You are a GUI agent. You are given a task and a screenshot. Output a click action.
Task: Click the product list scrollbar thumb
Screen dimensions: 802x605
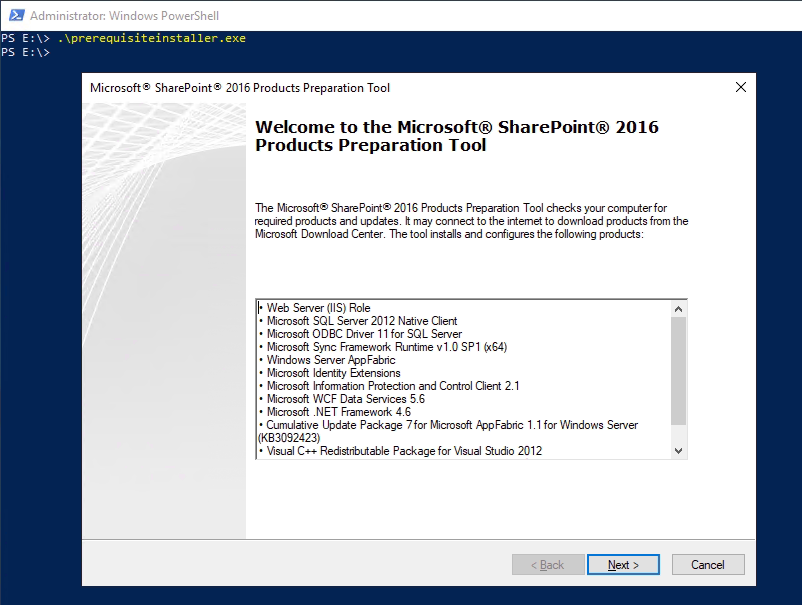[678, 371]
